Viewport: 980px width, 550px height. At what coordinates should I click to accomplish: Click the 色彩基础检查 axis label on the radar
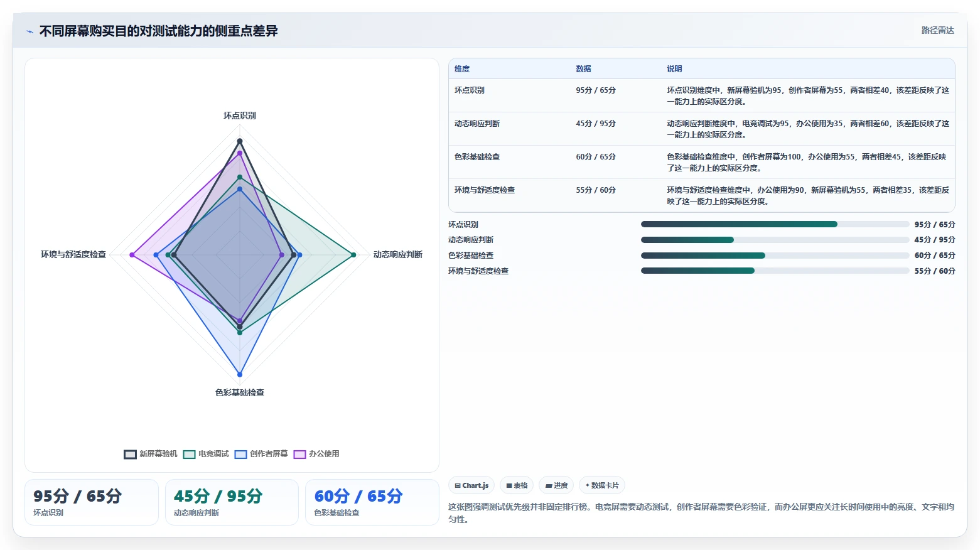pyautogui.click(x=240, y=392)
